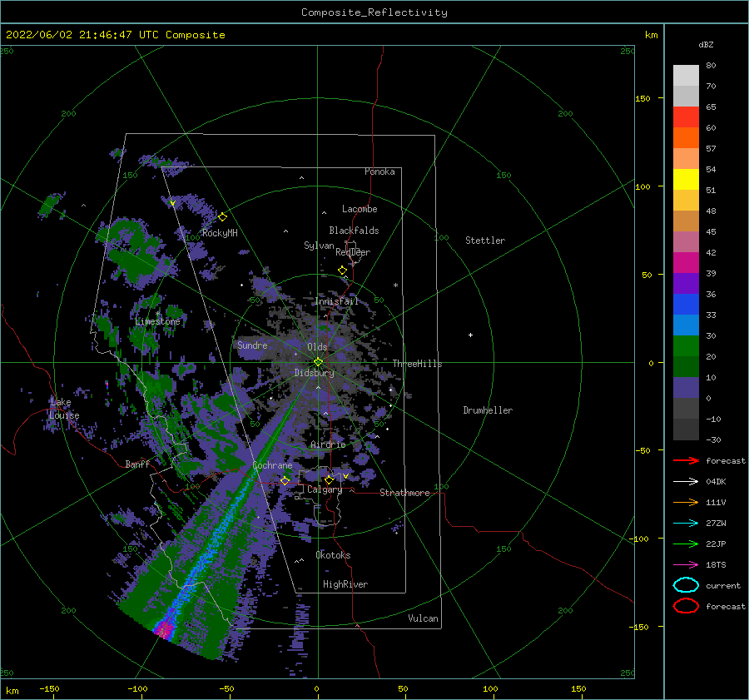Click the Innisfail label

(x=336, y=301)
